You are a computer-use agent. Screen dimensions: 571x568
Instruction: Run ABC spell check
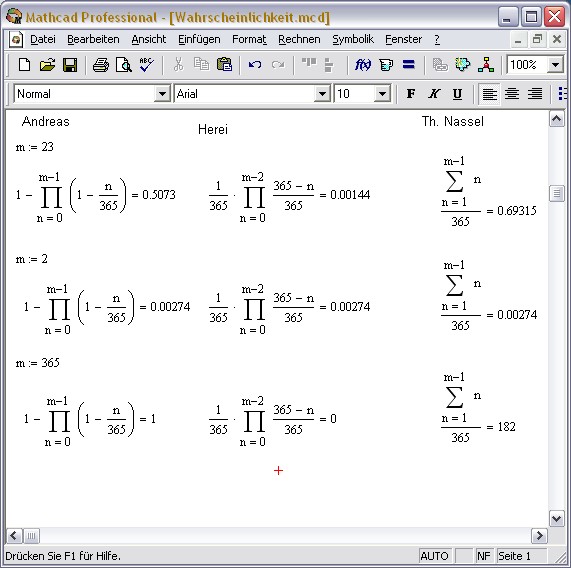147,65
